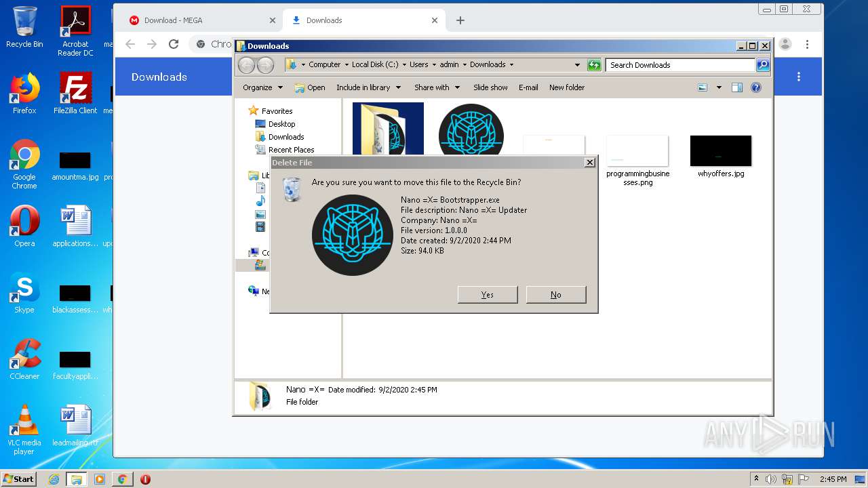Image resolution: width=868 pixels, height=488 pixels.
Task: Launch Acrobat Reader DC shortcut
Action: point(75,30)
